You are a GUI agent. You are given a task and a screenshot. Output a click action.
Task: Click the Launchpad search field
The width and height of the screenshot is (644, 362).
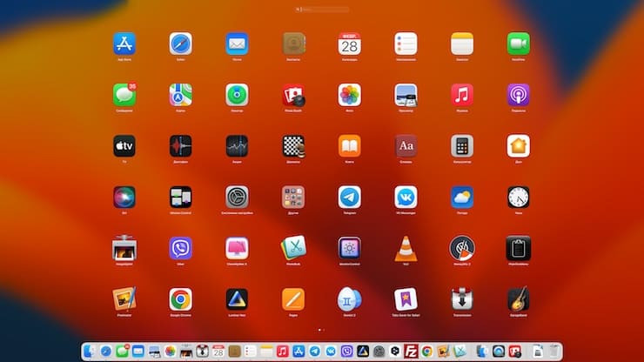pos(322,10)
